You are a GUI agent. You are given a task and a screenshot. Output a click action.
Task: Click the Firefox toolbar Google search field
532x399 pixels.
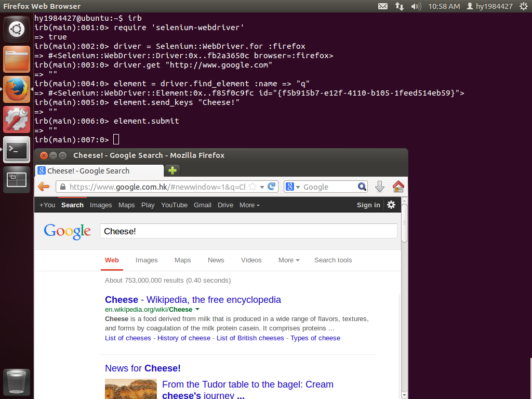pos(329,187)
